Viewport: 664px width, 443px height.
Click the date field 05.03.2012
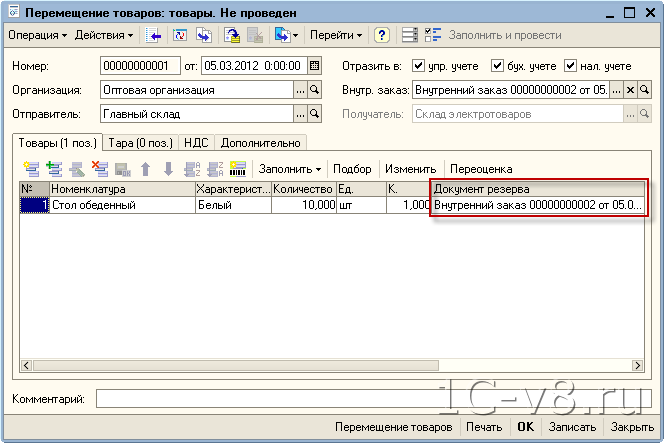point(254,66)
